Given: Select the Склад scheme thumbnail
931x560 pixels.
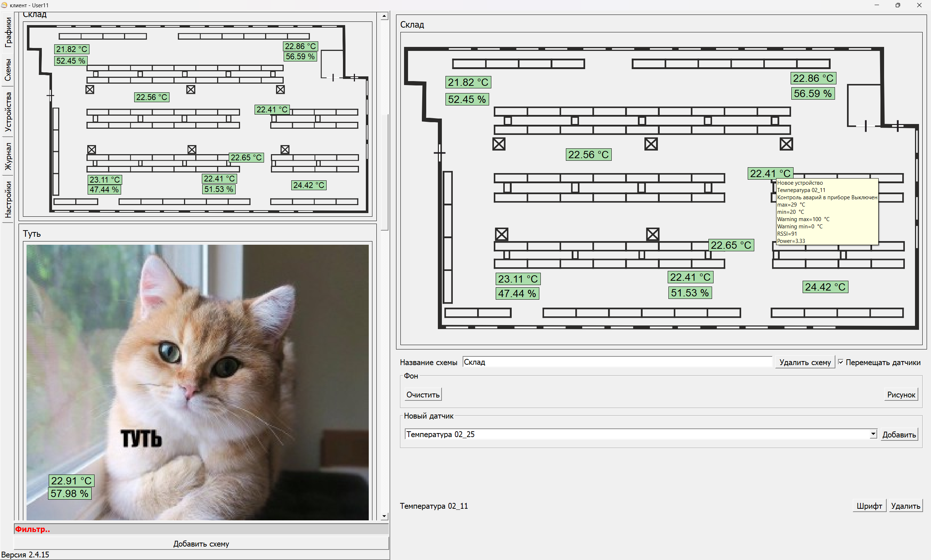Looking at the screenshot, I should 197,119.
